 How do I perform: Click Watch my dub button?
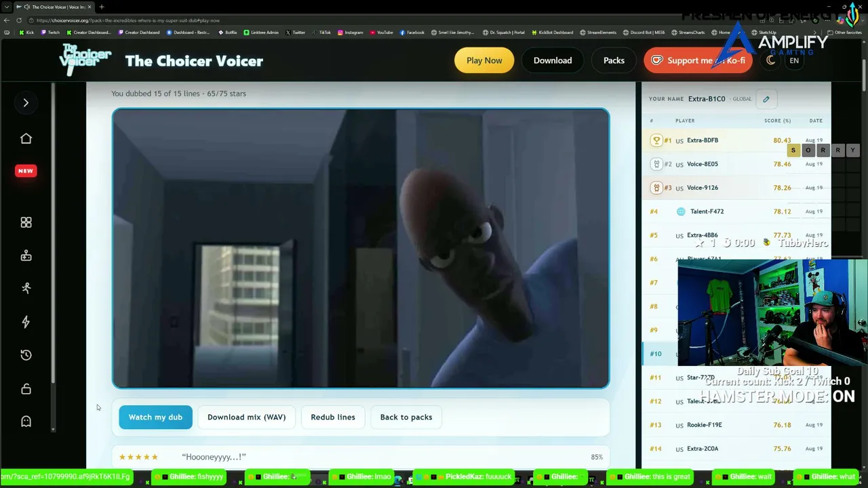click(155, 417)
